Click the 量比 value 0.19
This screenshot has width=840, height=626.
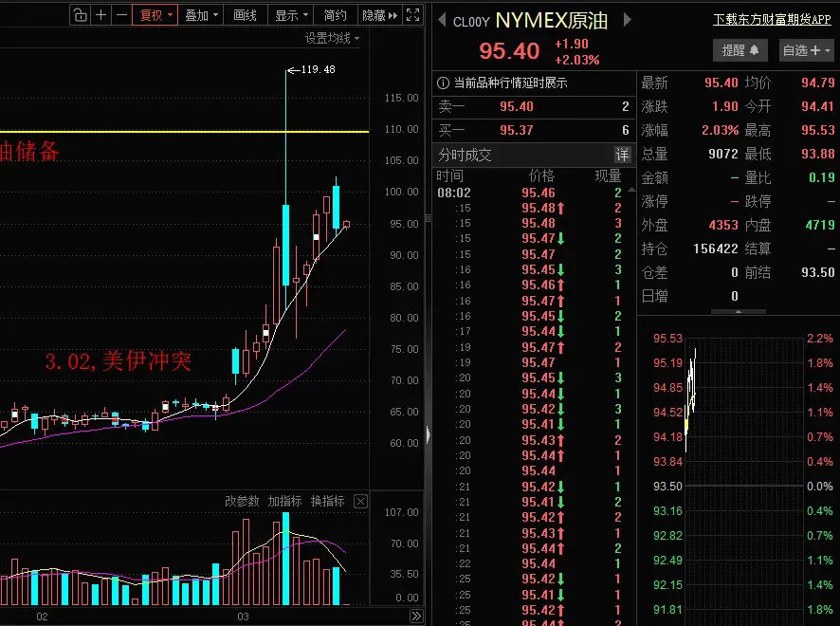pyautogui.click(x=822, y=177)
